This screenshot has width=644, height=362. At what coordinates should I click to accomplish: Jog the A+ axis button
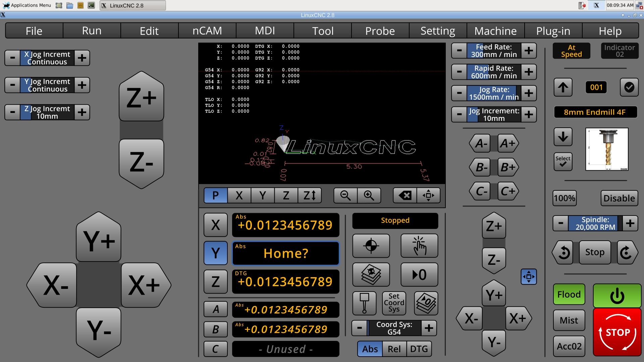pyautogui.click(x=507, y=143)
